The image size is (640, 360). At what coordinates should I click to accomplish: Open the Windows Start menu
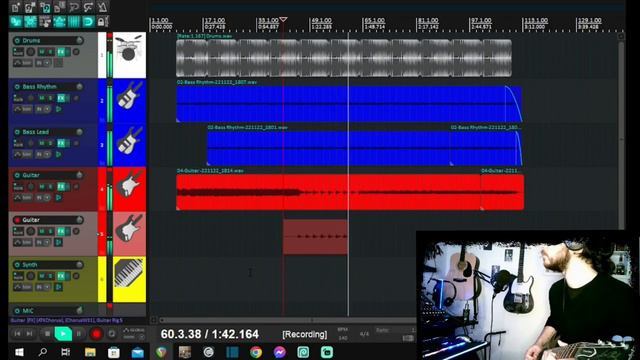(19, 352)
